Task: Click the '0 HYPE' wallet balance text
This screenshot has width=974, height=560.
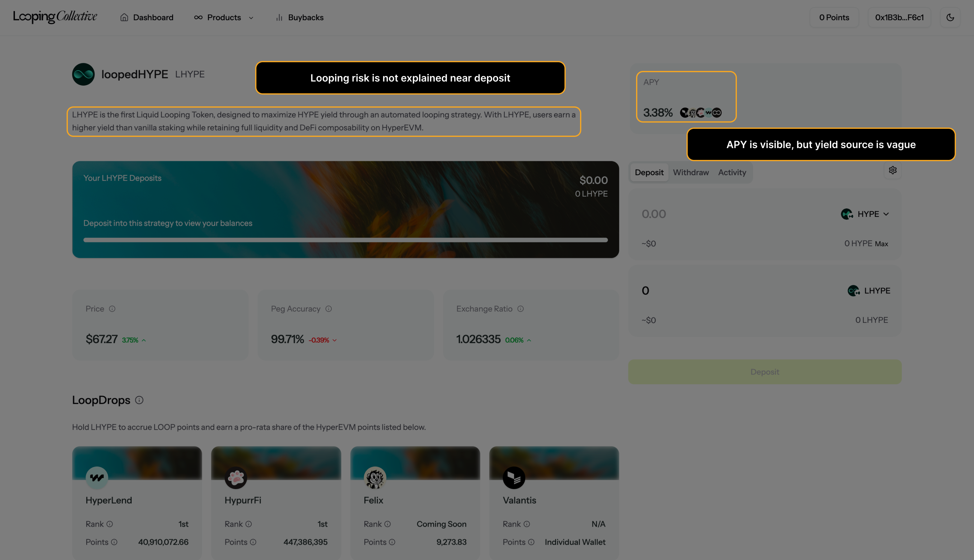Action: (858, 244)
